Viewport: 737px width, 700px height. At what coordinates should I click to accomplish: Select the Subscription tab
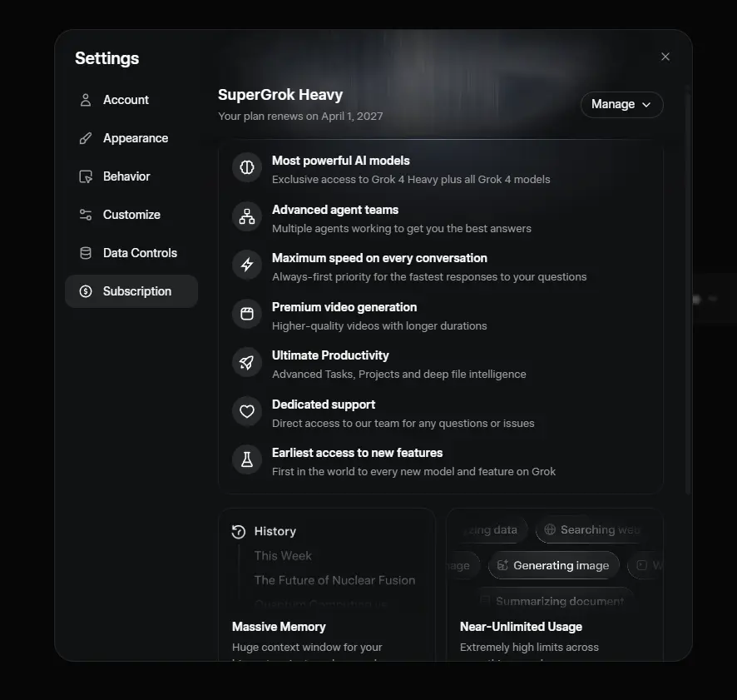[131, 291]
